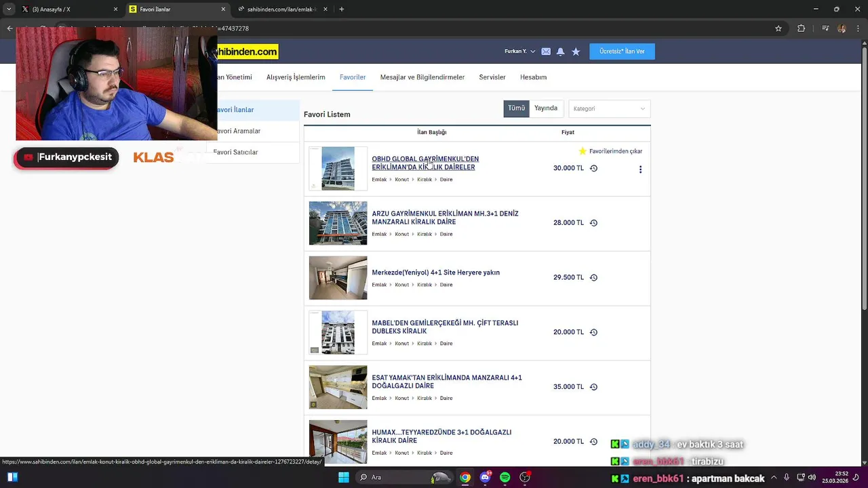This screenshot has height=488, width=868.
Task: Close the Anasayfa / X tab
Action: pos(115,9)
